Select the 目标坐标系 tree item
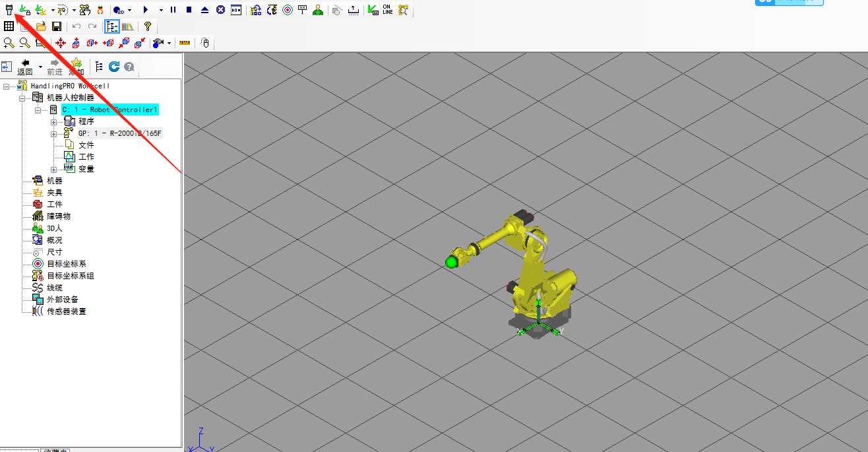Image resolution: width=868 pixels, height=452 pixels. pos(67,264)
